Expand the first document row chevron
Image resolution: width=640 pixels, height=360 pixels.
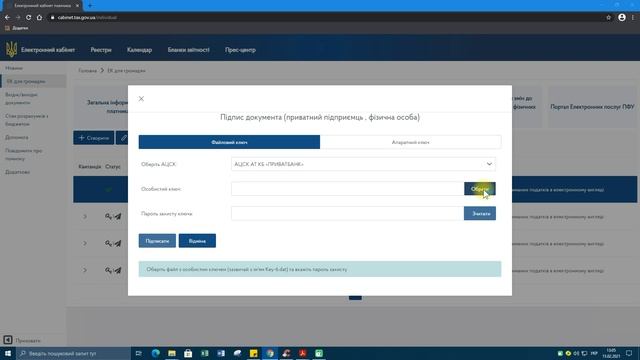click(x=85, y=216)
